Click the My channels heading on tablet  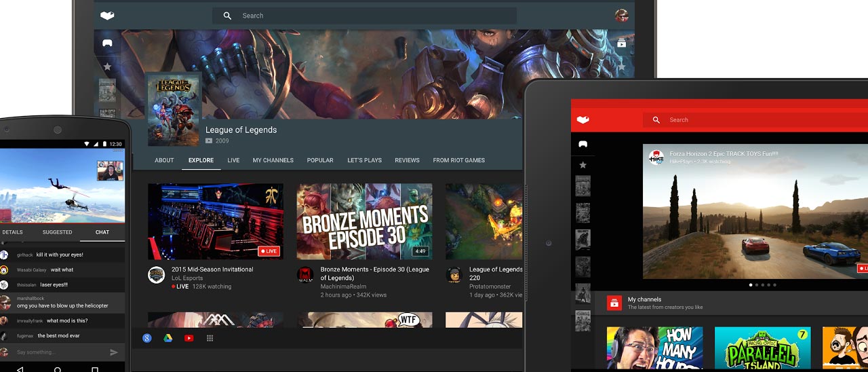[x=644, y=299]
